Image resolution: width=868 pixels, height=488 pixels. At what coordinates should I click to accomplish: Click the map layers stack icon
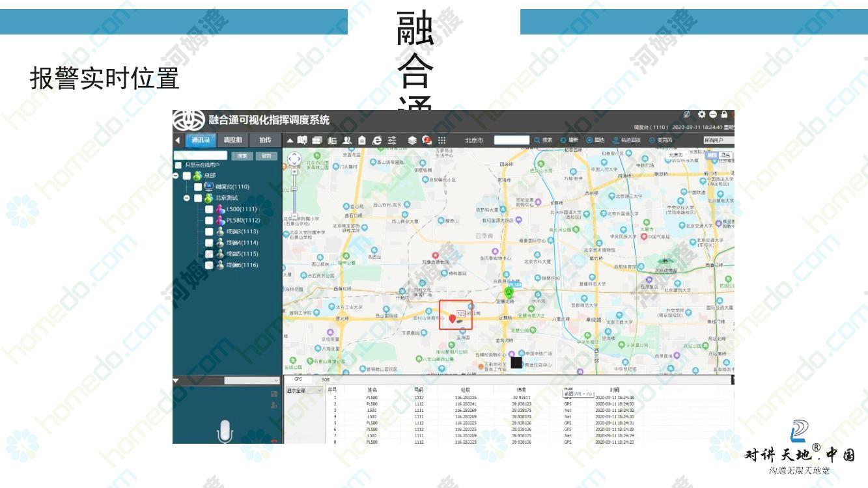point(412,140)
